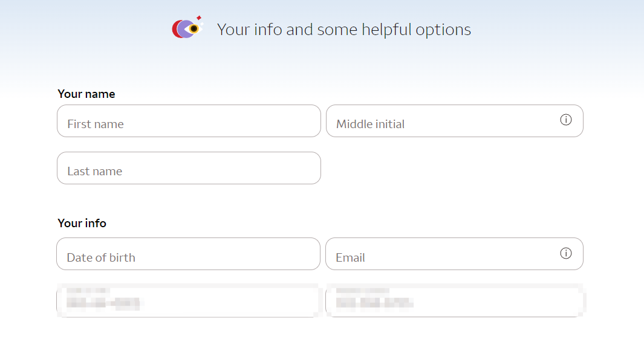Screen dimensions: 644x339
Task: Click the Date of birth field
Action: [188, 254]
